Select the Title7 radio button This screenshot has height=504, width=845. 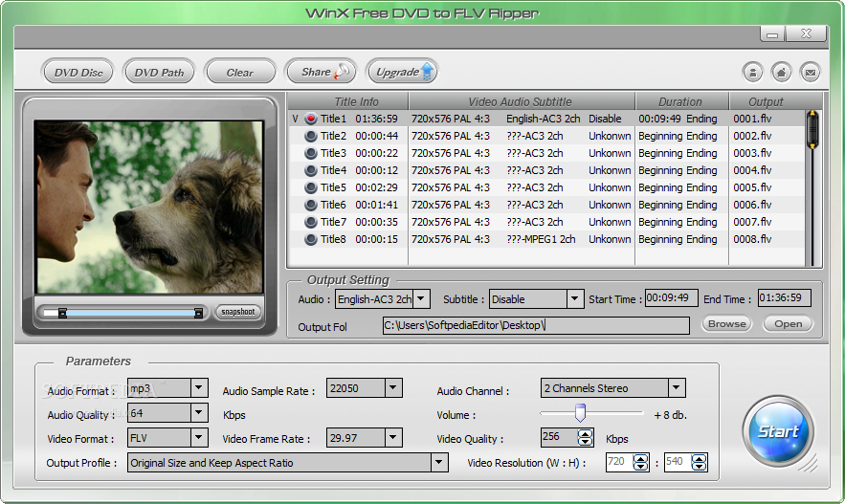[310, 222]
